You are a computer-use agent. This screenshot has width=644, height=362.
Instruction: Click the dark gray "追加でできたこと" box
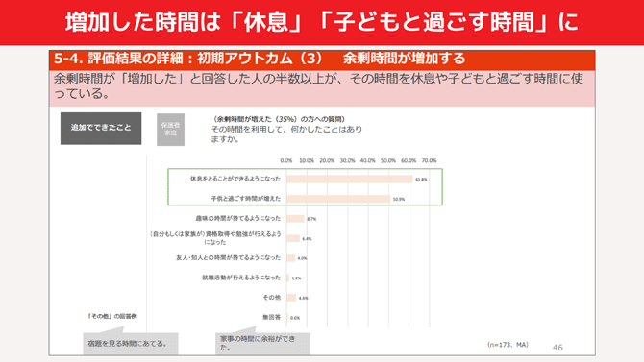(101, 128)
